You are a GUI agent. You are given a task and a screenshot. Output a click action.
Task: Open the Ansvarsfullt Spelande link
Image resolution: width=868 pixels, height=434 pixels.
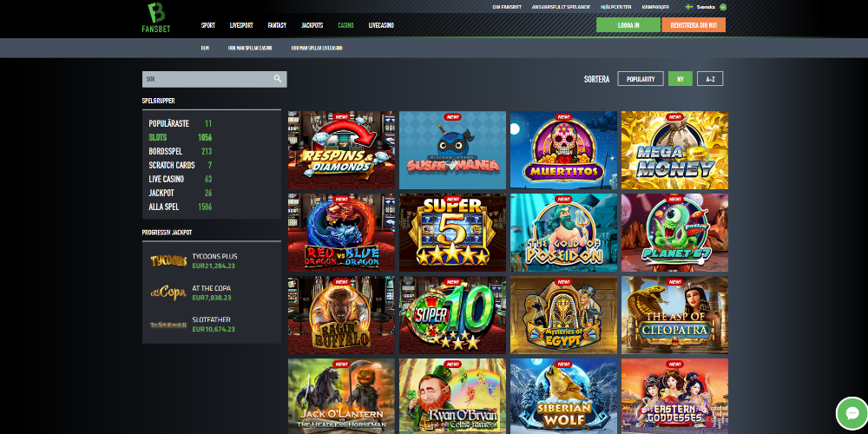561,7
